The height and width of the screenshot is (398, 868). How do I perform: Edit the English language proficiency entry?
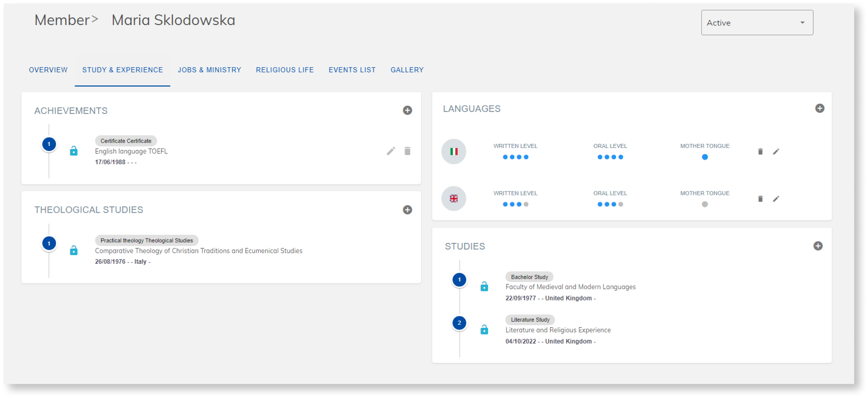click(776, 199)
